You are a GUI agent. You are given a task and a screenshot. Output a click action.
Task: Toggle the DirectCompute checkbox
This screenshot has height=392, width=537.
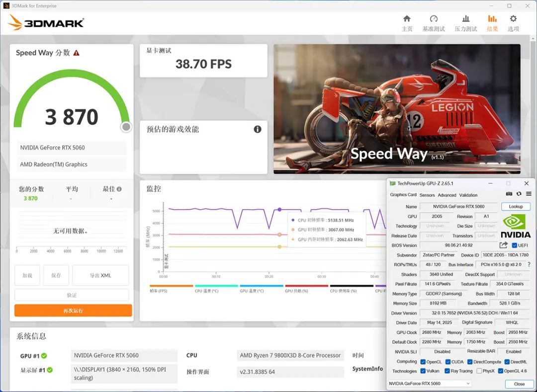click(x=470, y=362)
